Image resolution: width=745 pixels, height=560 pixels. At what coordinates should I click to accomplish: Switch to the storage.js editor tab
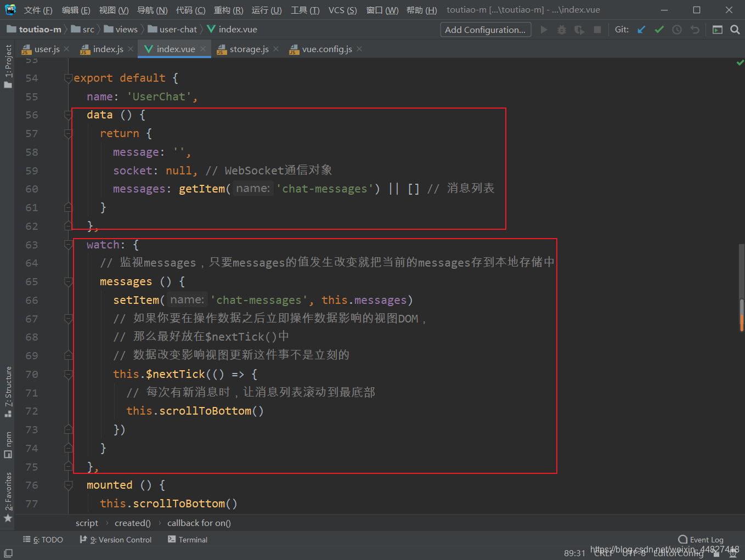point(249,49)
